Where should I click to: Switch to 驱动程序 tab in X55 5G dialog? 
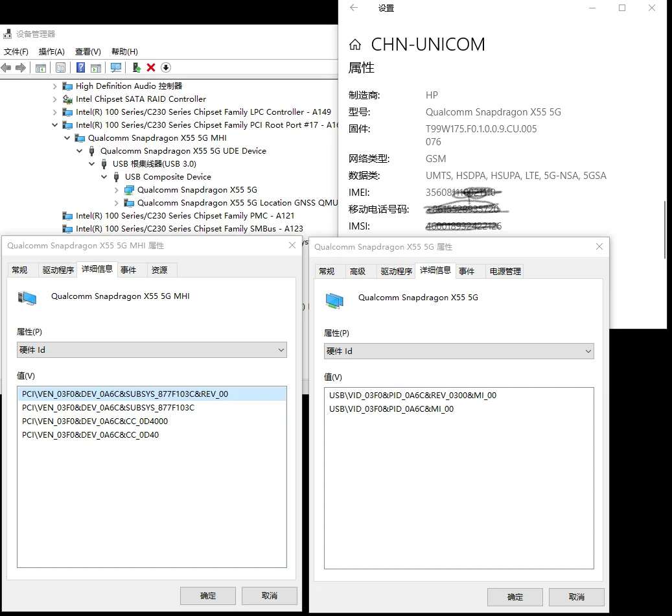[x=396, y=272]
